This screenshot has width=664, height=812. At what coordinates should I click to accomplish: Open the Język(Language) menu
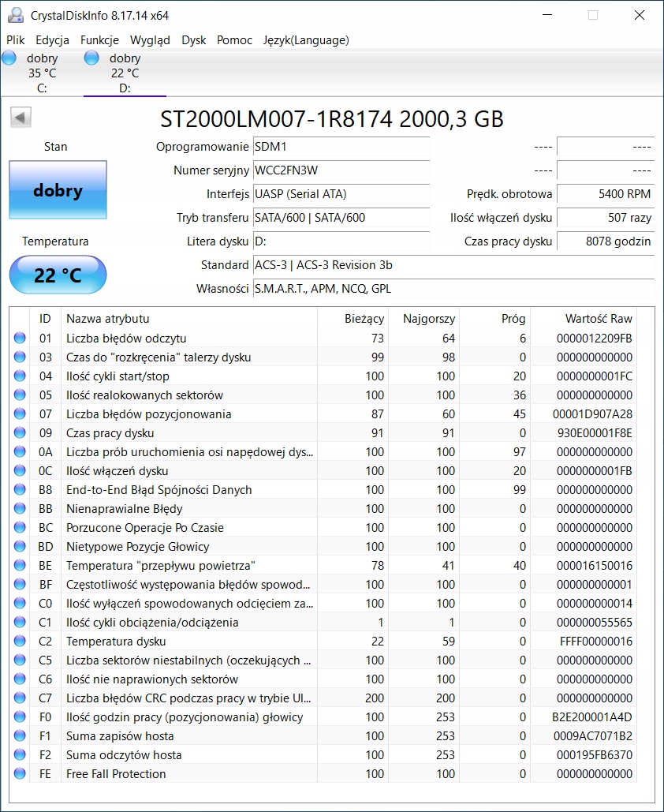pos(306,39)
